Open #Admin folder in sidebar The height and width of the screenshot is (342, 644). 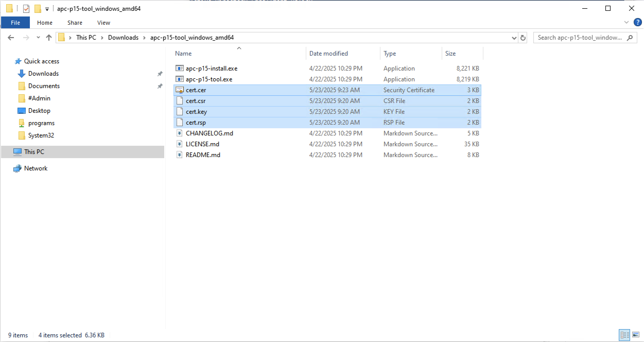coord(39,98)
